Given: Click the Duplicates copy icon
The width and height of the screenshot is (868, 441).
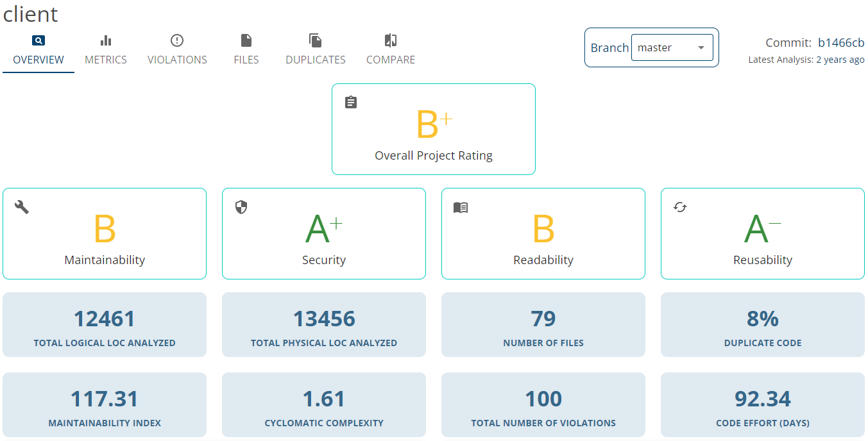Looking at the screenshot, I should 316,40.
